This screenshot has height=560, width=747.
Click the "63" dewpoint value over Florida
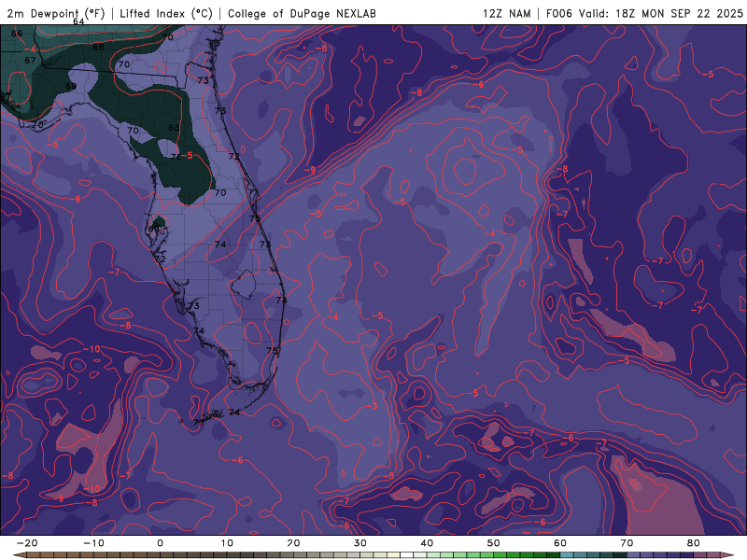(174, 128)
